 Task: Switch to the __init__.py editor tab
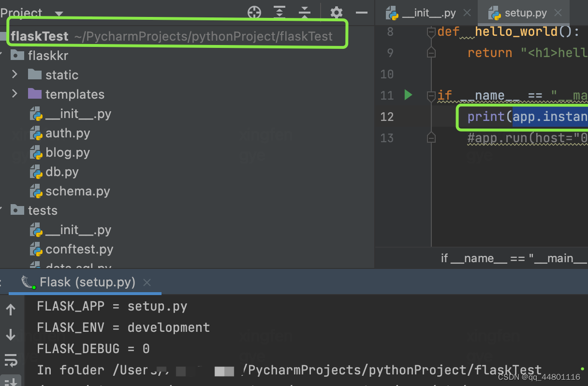[x=428, y=13]
